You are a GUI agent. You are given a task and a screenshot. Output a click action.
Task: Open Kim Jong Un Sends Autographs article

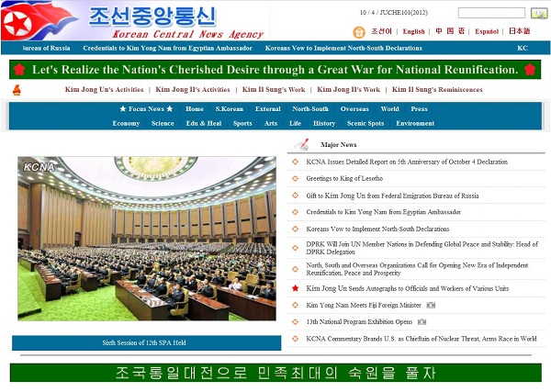(x=407, y=288)
